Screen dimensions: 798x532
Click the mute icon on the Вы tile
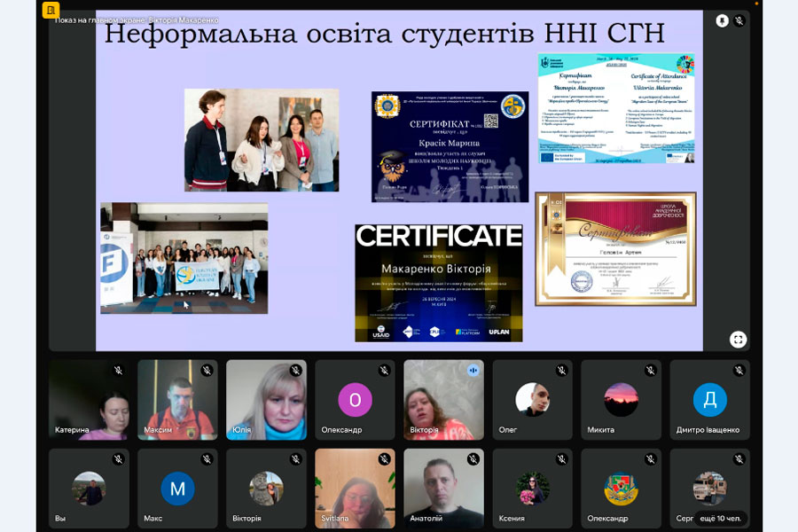tap(118, 459)
